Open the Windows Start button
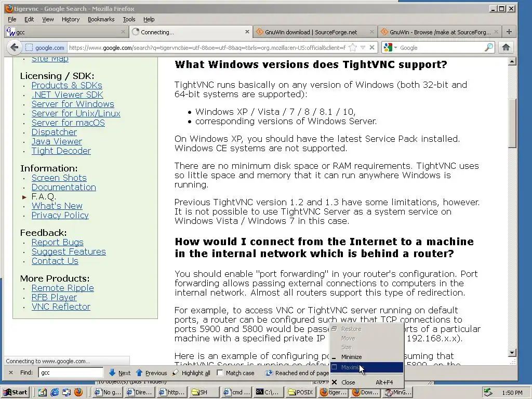Screen dimensions: 532x399 (16, 392)
